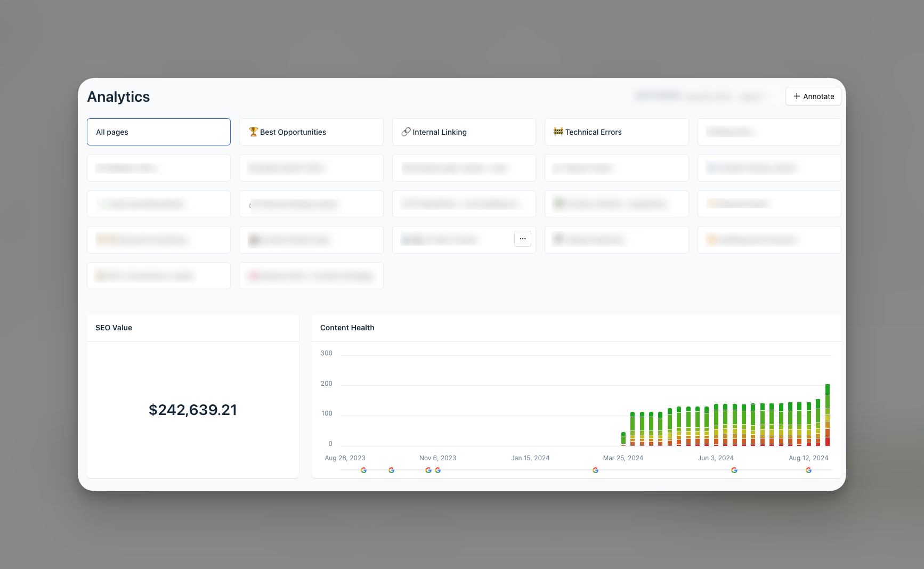Viewport: 924px width, 569px height.
Task: Click the Google marker just before Mar 25, 2024
Action: click(x=595, y=470)
